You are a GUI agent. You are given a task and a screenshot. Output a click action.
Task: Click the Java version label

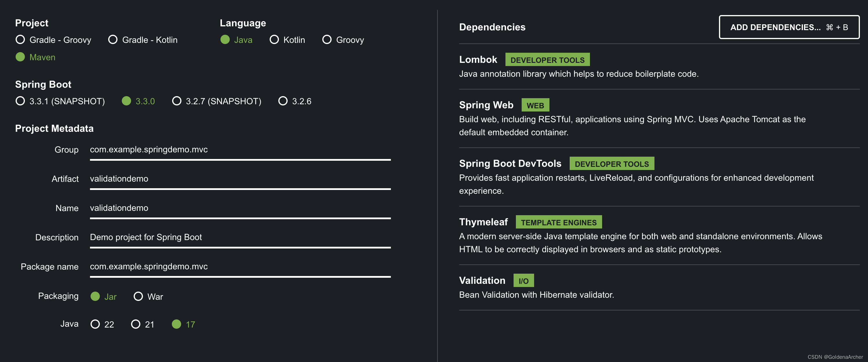click(69, 323)
